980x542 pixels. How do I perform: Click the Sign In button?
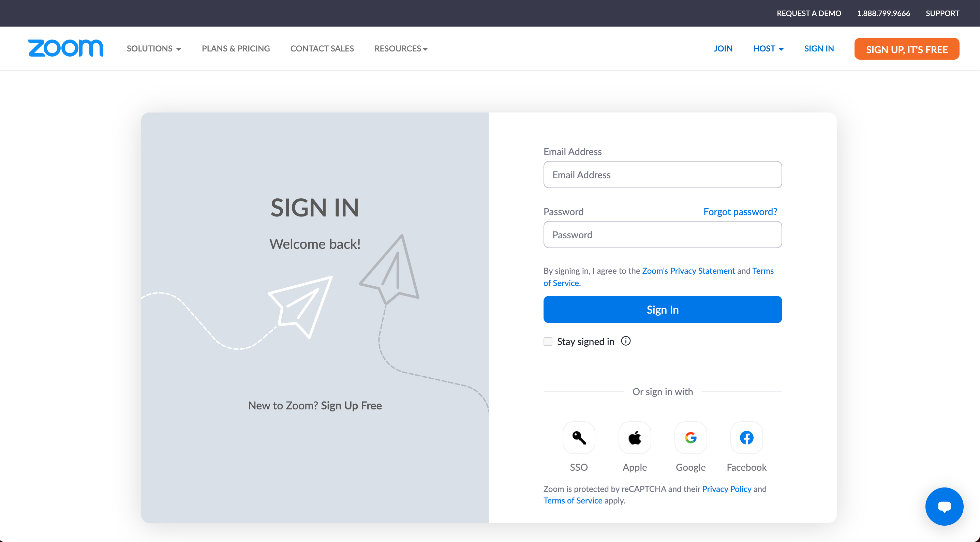[662, 309]
